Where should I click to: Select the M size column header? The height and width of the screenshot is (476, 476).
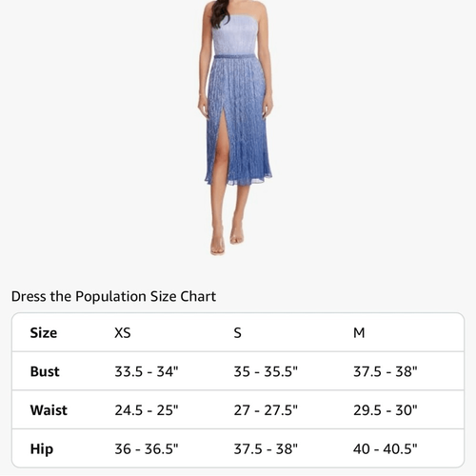[x=359, y=333]
